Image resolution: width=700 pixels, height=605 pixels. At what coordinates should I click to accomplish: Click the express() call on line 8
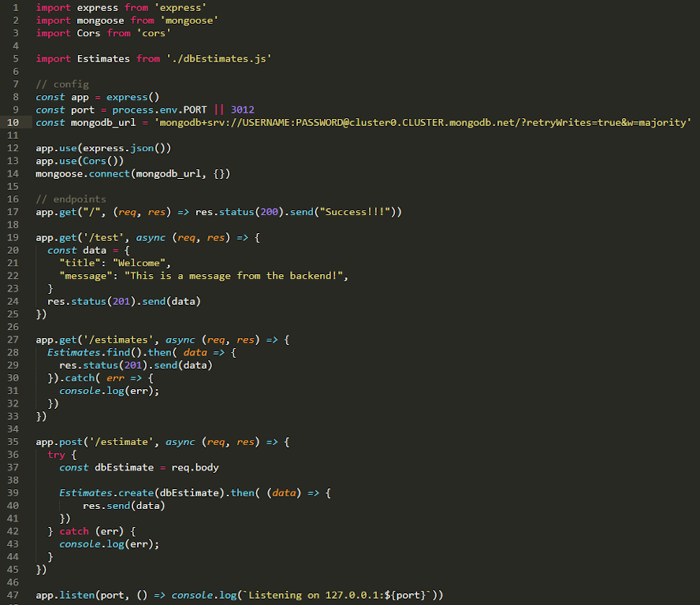132,97
